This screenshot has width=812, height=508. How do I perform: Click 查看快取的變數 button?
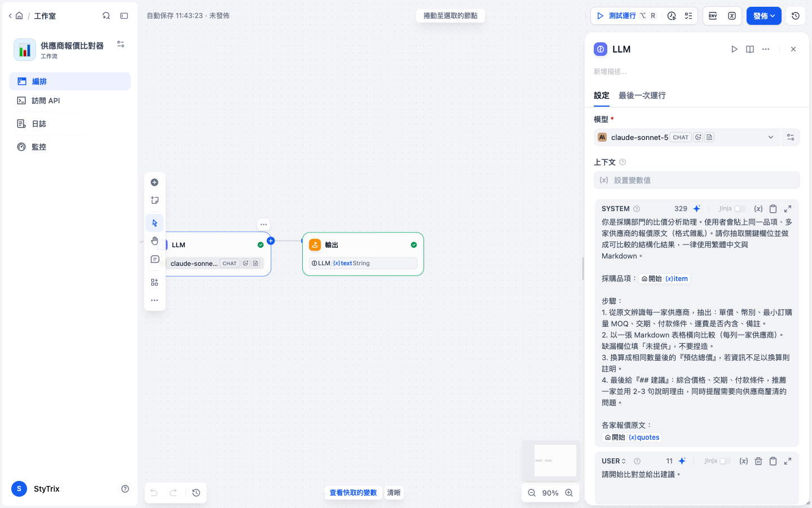[x=353, y=493]
